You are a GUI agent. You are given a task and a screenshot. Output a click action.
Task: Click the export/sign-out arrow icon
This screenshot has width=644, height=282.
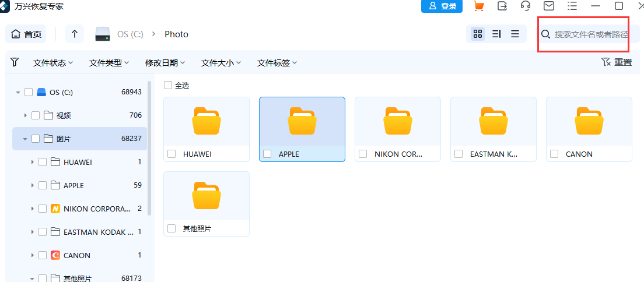point(502,6)
